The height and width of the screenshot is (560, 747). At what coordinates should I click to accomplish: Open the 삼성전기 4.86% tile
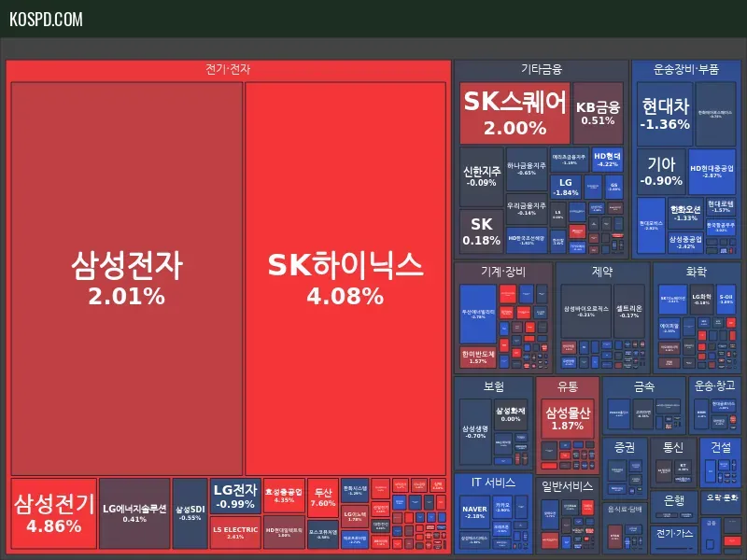[54, 513]
